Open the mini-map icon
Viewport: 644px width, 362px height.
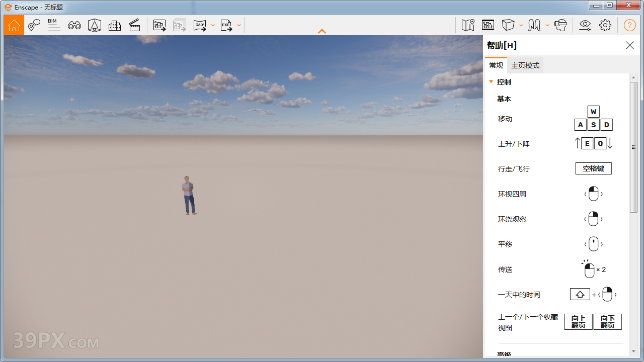click(467, 25)
